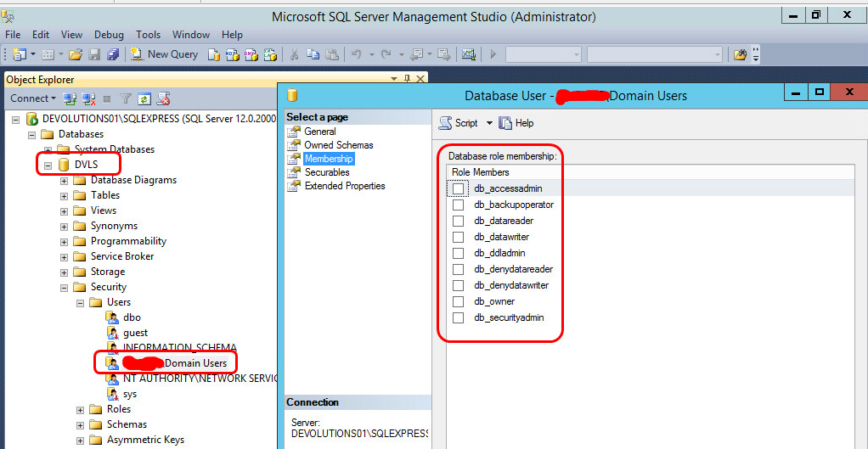
Task: Open the Connect dropdown in Object Explorer
Action: click(33, 98)
